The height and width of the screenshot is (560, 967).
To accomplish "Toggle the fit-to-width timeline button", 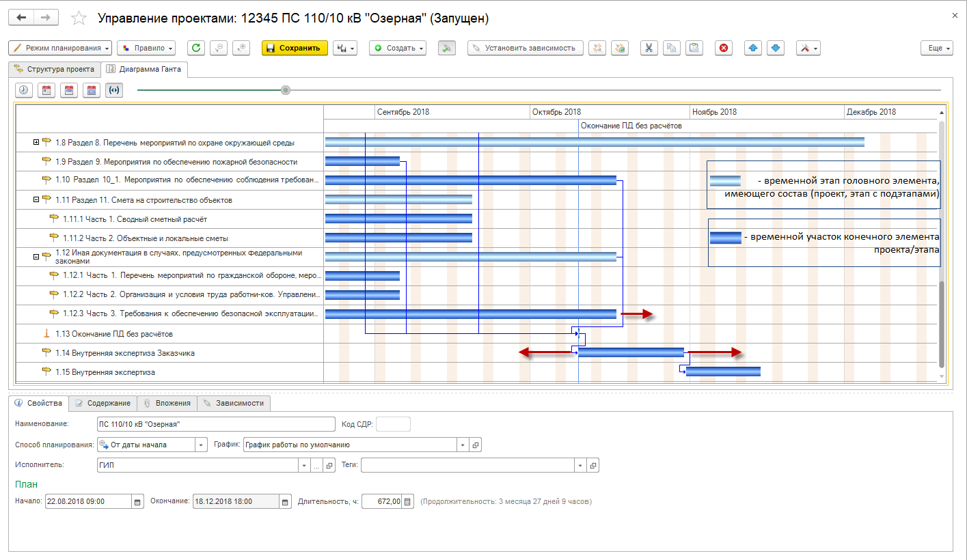I will click(114, 90).
